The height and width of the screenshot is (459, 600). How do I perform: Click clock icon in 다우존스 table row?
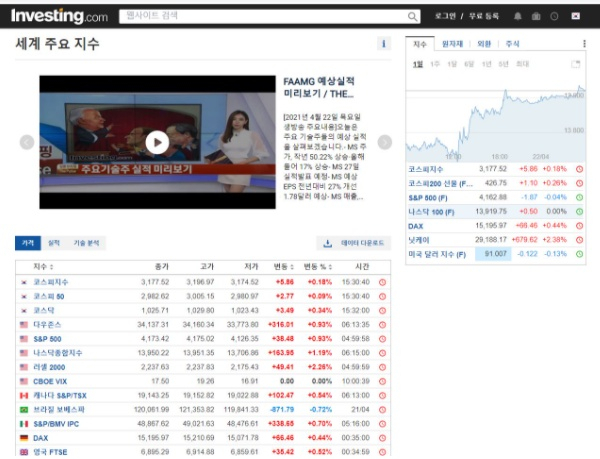click(x=382, y=325)
